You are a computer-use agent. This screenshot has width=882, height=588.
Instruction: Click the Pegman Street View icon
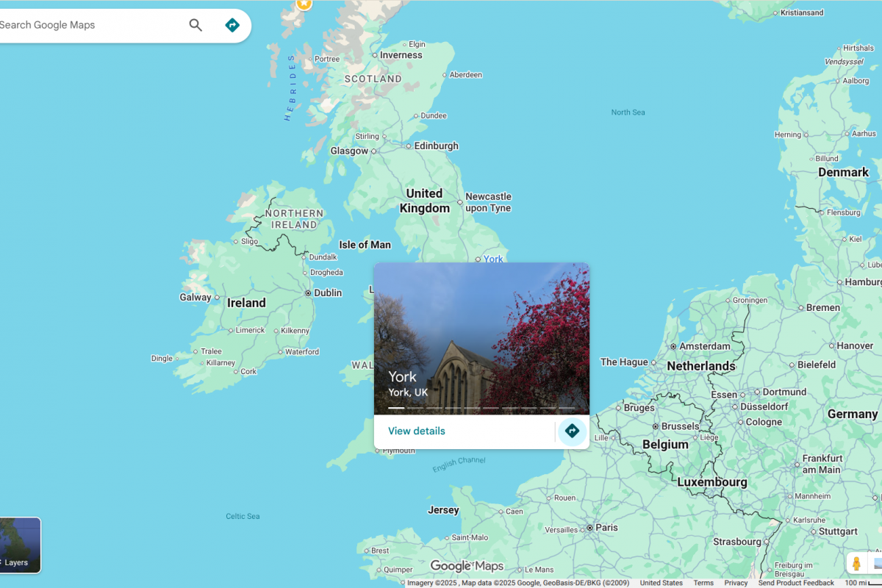[x=856, y=564]
